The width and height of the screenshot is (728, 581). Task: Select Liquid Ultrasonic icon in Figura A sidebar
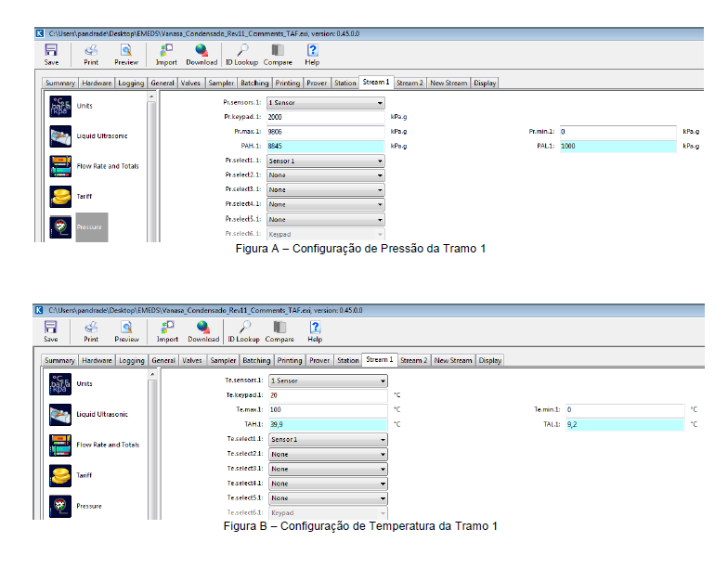(x=61, y=136)
